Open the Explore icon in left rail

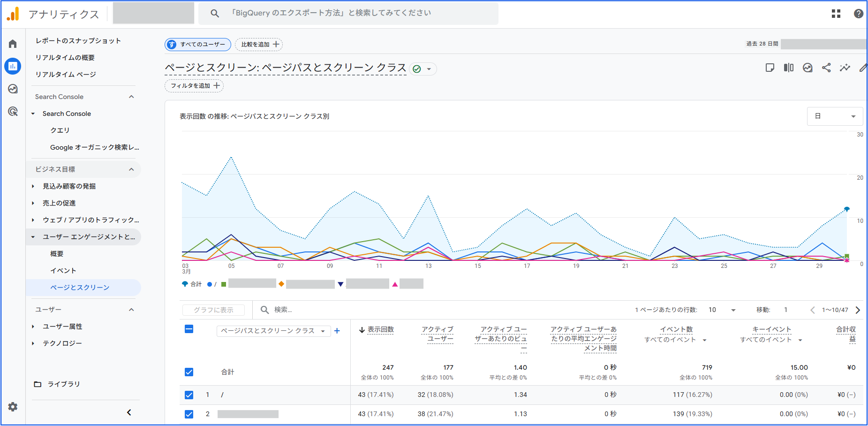13,89
